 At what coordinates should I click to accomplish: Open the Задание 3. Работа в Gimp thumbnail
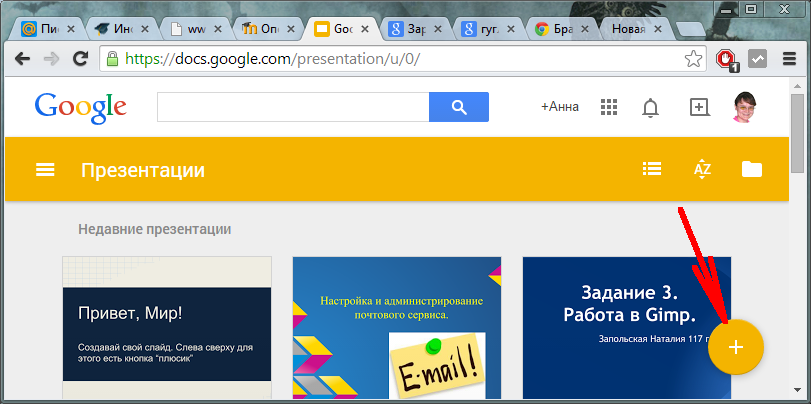(627, 327)
